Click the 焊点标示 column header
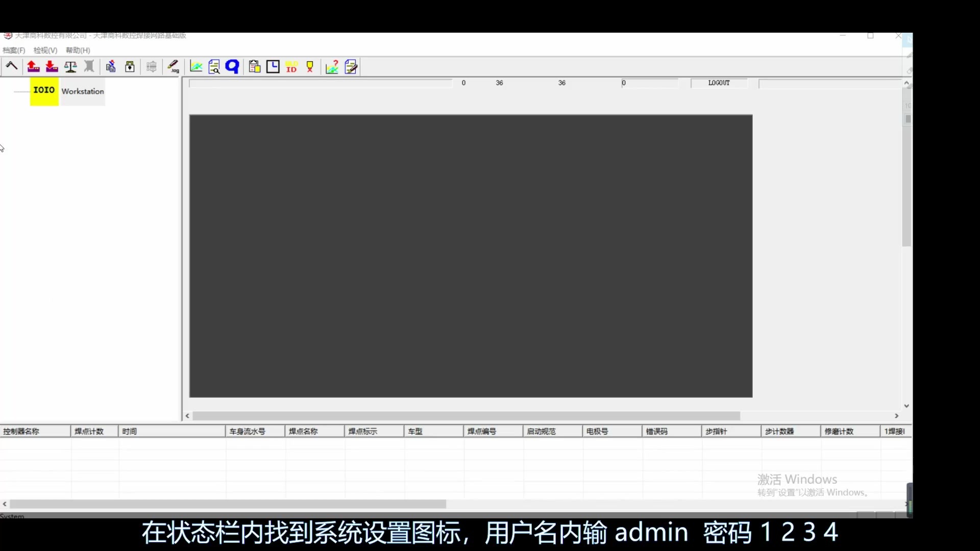Viewport: 980px width, 551px height. click(x=374, y=431)
